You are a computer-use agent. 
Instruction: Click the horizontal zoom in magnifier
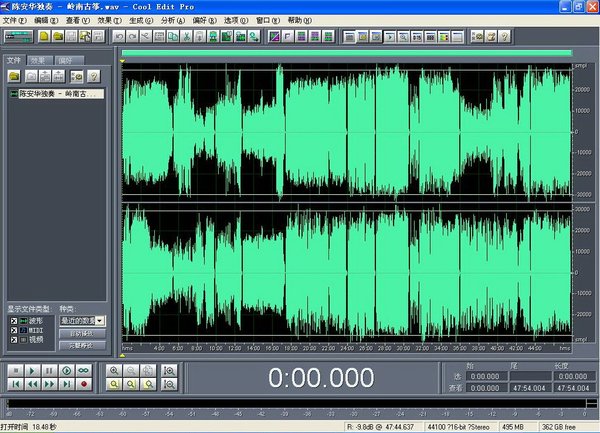(x=114, y=370)
